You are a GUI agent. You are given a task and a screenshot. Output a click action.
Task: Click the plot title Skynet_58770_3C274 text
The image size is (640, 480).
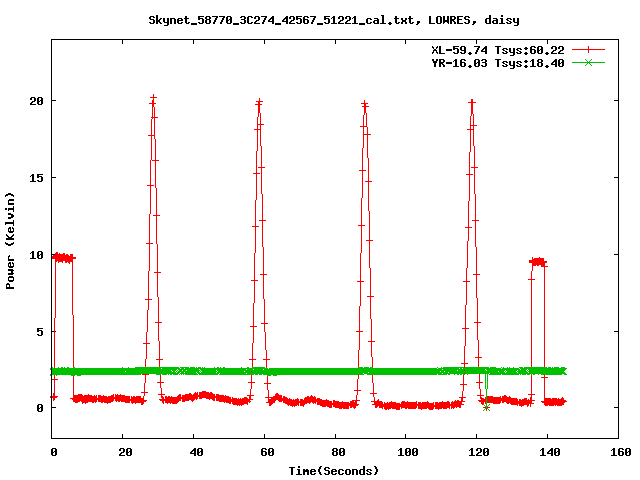pyautogui.click(x=334, y=20)
